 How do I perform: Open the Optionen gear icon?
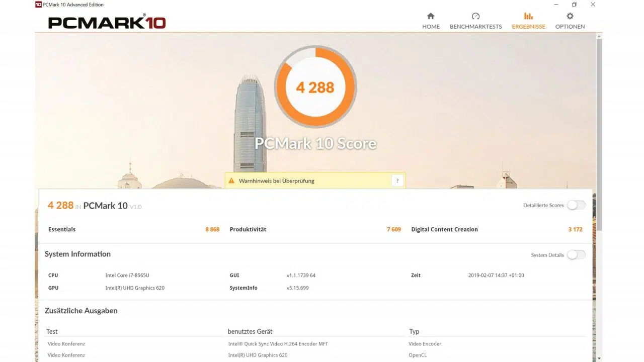570,16
